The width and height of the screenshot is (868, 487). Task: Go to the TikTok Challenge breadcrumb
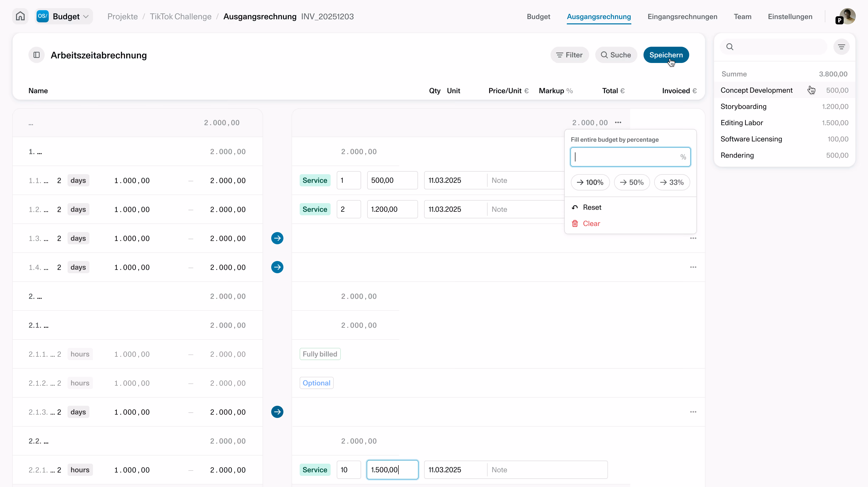pyautogui.click(x=181, y=17)
